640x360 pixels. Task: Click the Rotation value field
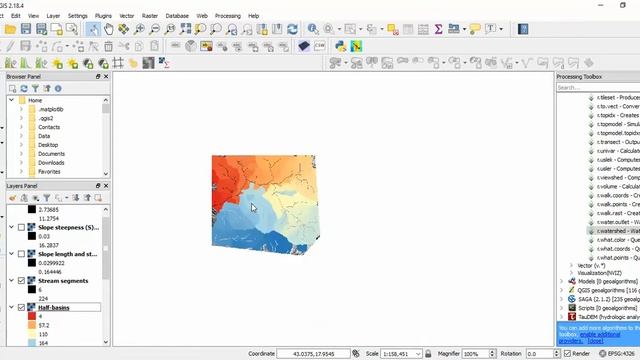(540, 354)
